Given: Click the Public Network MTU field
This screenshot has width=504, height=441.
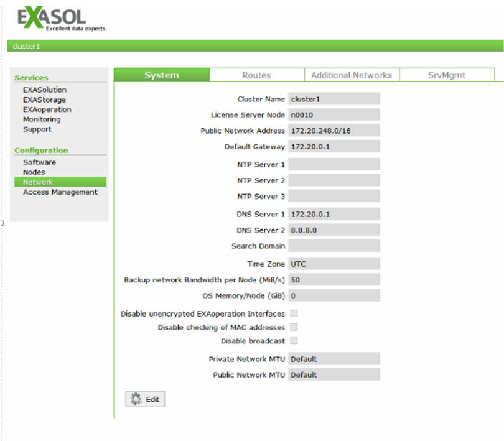Looking at the screenshot, I should click(334, 374).
